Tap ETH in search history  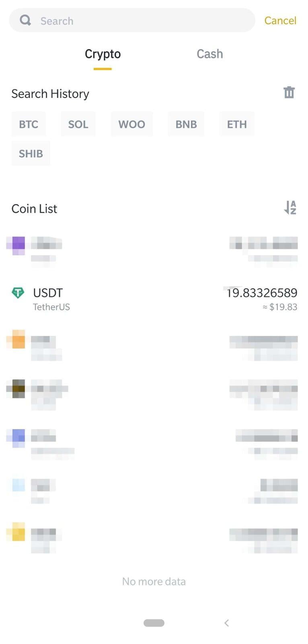tap(237, 124)
